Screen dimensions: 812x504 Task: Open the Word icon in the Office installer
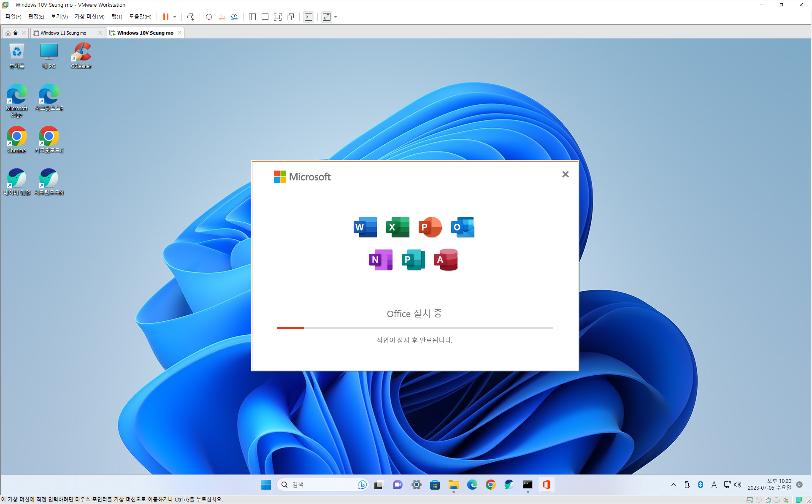[365, 227]
